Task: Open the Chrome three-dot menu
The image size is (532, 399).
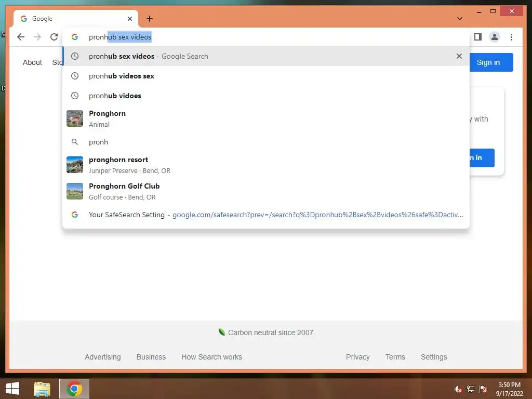Action: click(511, 37)
